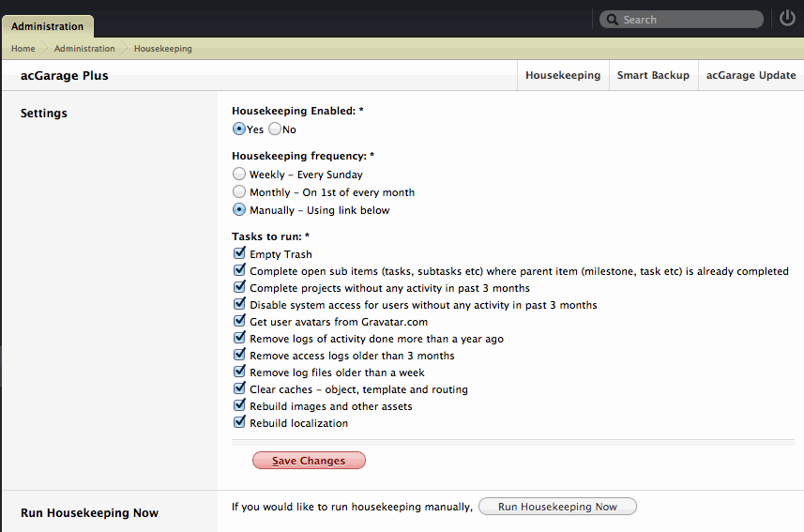The height and width of the screenshot is (532, 804).
Task: Click the Save Changes button
Action: pyautogui.click(x=309, y=460)
